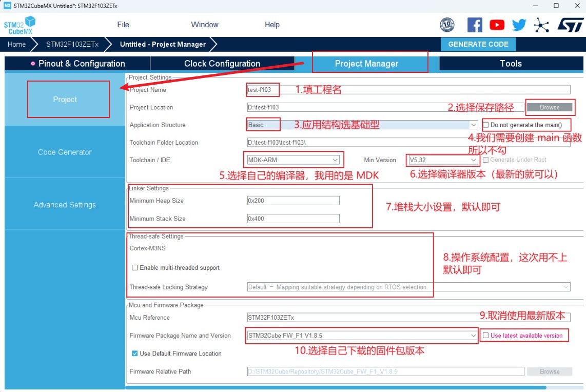Go to Home breadcrumb
Screen dimensions: 586x392
pyautogui.click(x=17, y=44)
